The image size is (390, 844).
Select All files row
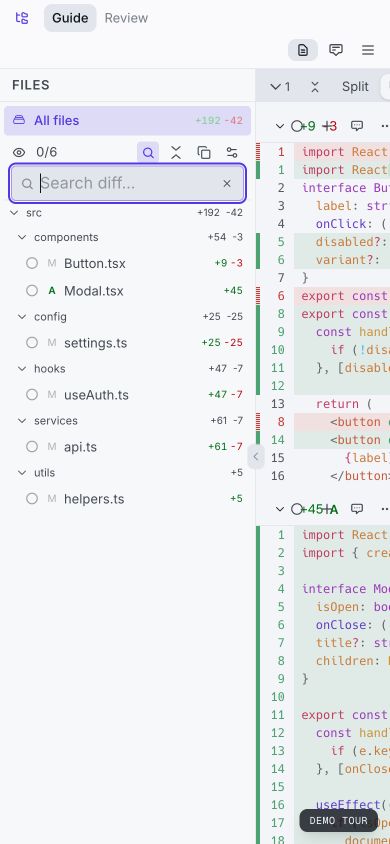point(127,121)
